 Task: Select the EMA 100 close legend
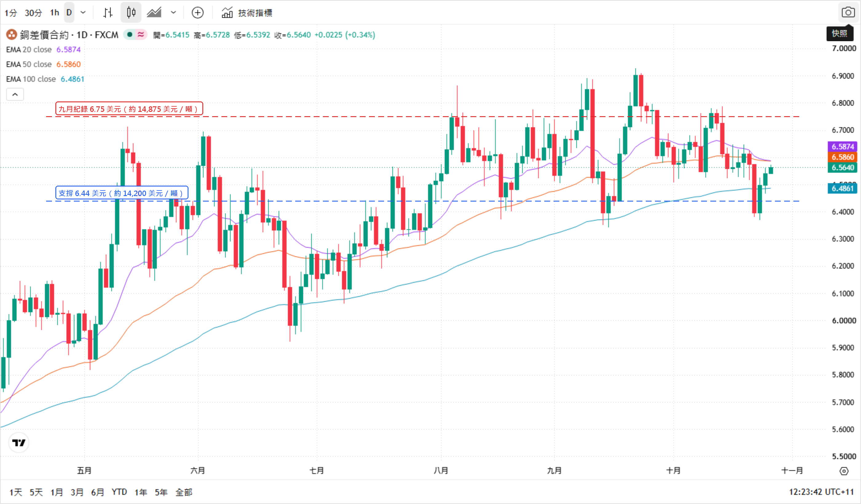pyautogui.click(x=45, y=79)
